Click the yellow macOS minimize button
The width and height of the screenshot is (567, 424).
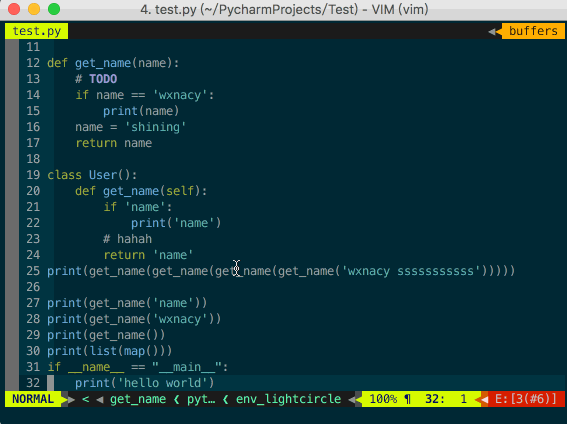(34, 9)
